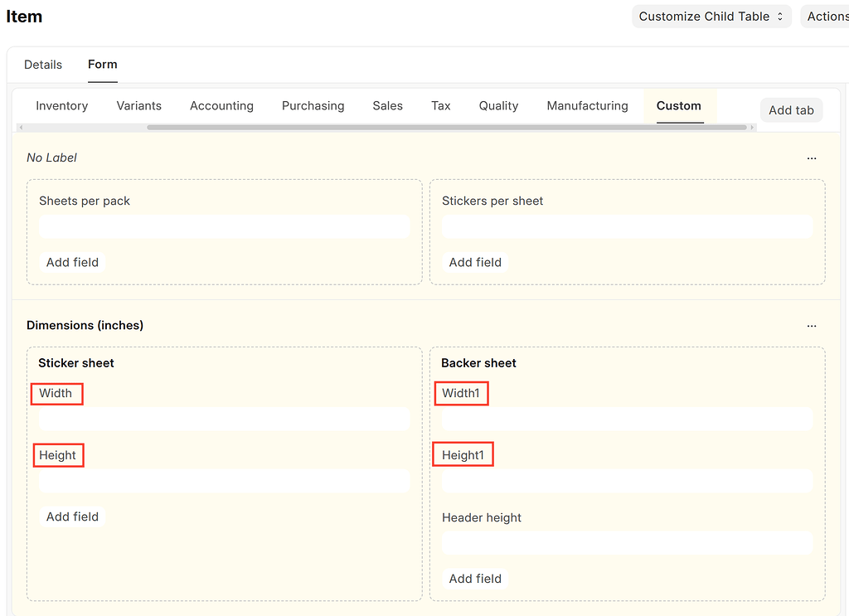Click Add field in the Backer sheet box

point(474,578)
